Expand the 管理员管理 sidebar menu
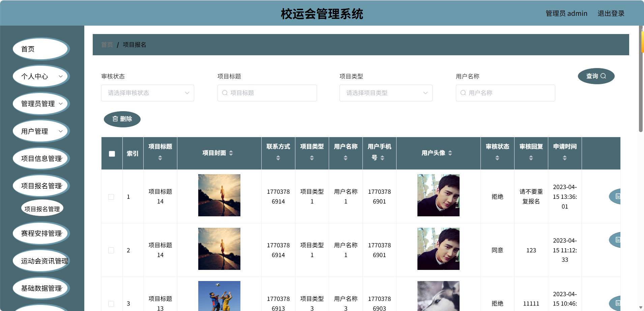The image size is (644, 311). (x=41, y=104)
